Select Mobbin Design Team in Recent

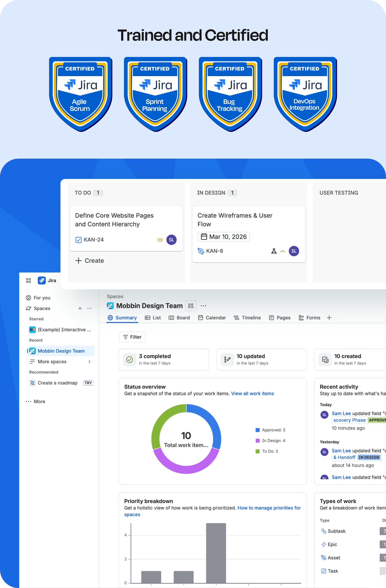tap(61, 351)
